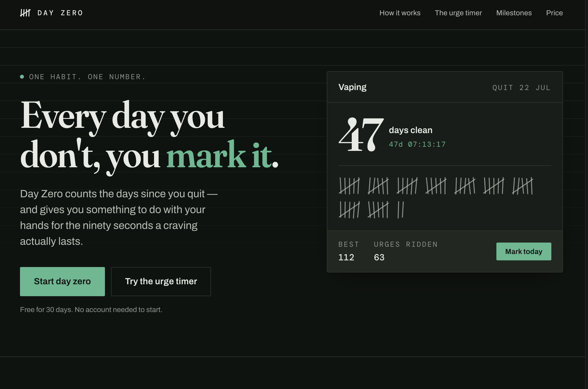The width and height of the screenshot is (588, 389).
Task: Select the seventh tally group in top row
Action: click(x=522, y=186)
